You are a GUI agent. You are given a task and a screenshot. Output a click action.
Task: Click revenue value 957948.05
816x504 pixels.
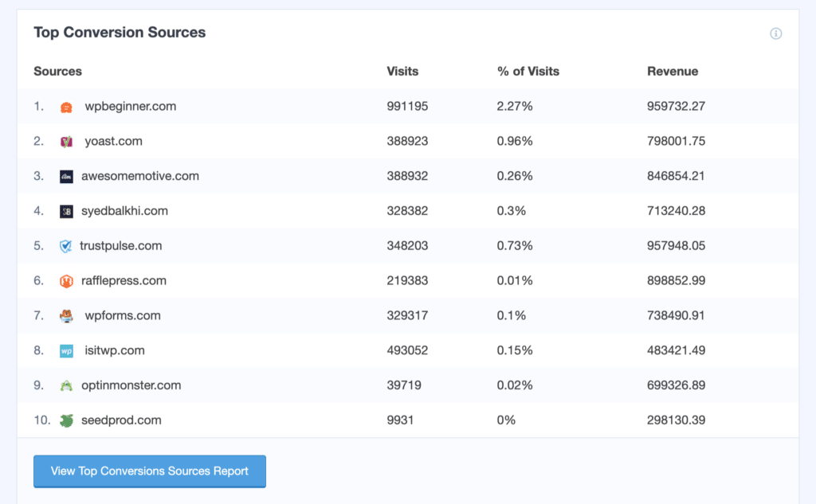pyautogui.click(x=676, y=246)
